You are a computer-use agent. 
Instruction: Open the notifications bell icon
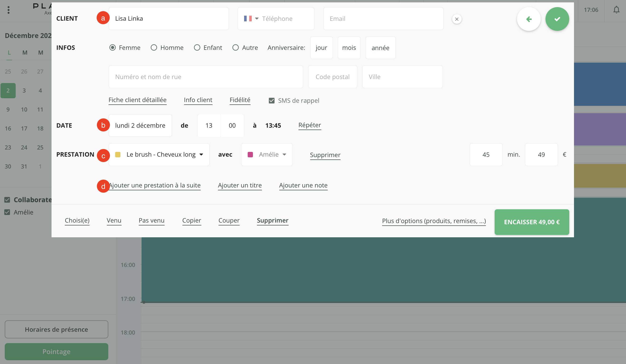616,10
